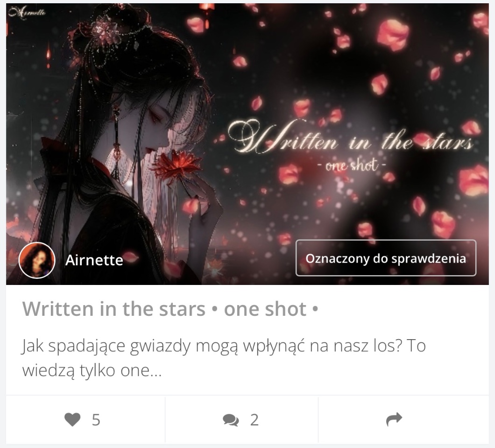
Task: Click the description starting with "Jak spadające gwiazdy"
Action: (224, 358)
